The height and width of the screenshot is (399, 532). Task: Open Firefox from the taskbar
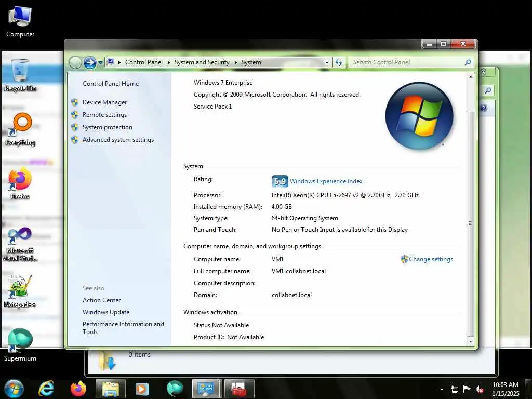pyautogui.click(x=78, y=389)
